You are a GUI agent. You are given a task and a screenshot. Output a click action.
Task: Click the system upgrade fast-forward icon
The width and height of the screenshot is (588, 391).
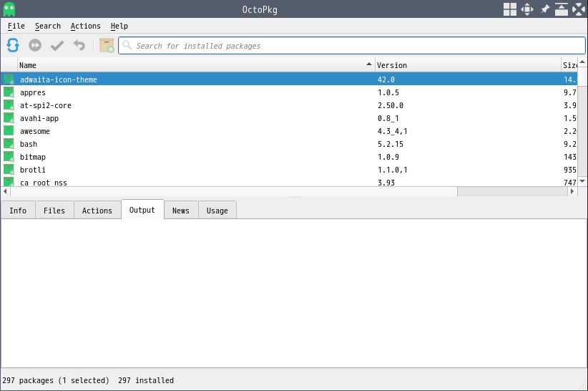coord(35,45)
